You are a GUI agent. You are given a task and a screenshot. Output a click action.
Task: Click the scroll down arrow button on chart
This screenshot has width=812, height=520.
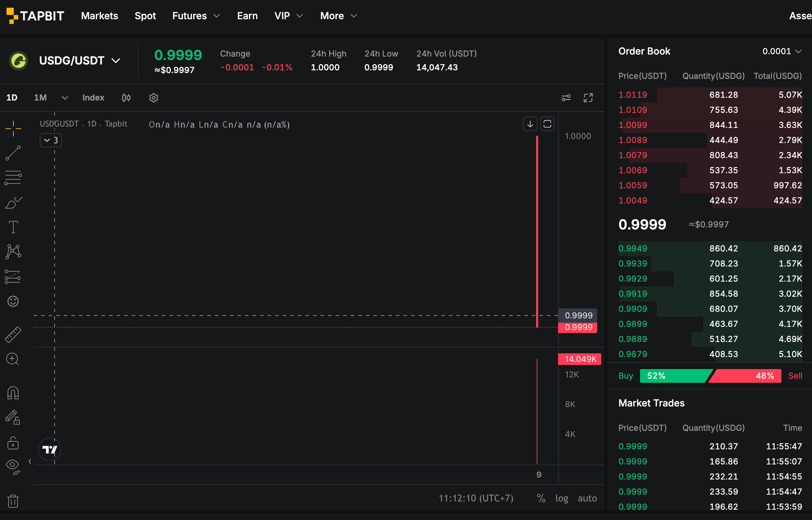click(530, 124)
